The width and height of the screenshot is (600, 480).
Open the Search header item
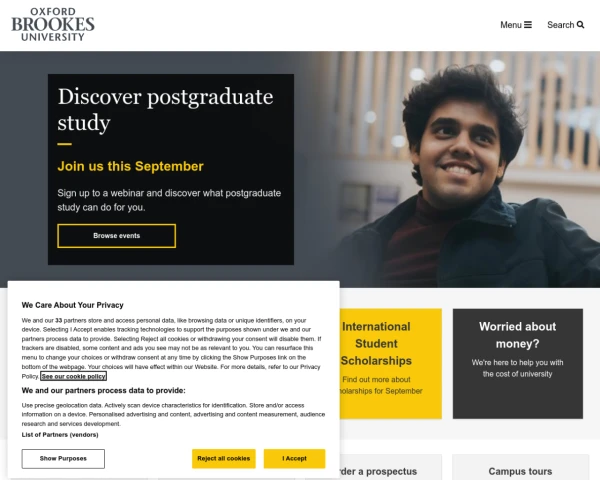(561, 25)
